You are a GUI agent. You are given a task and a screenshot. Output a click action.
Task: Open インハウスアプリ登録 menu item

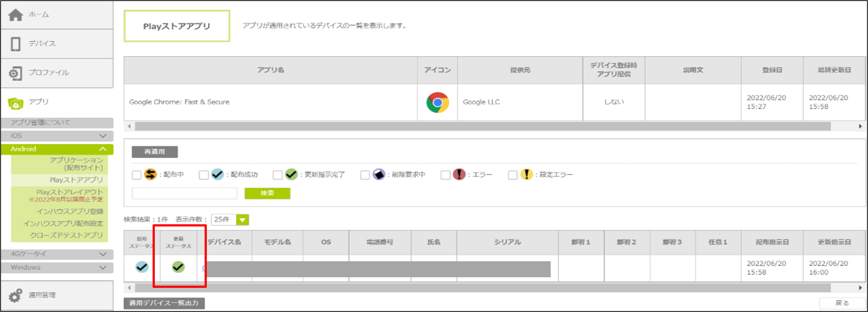pyautogui.click(x=70, y=212)
